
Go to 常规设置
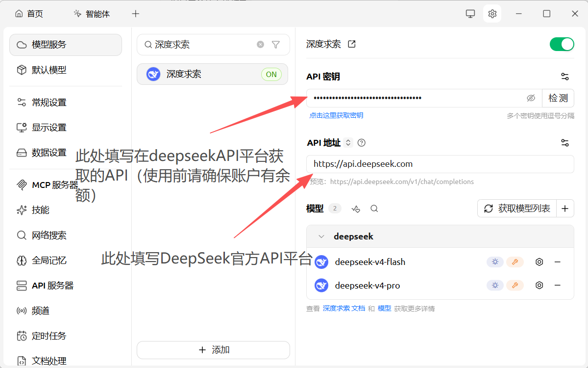(66, 103)
